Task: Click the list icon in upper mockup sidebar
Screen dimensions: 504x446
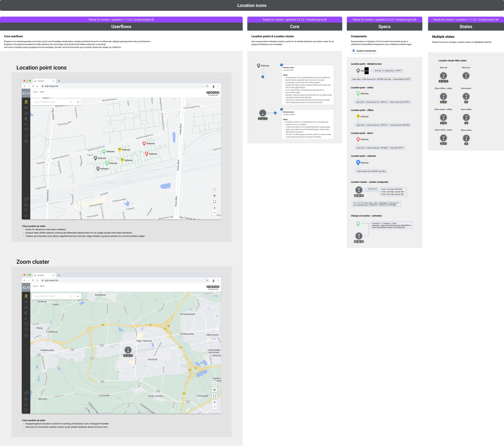Action: (26, 136)
